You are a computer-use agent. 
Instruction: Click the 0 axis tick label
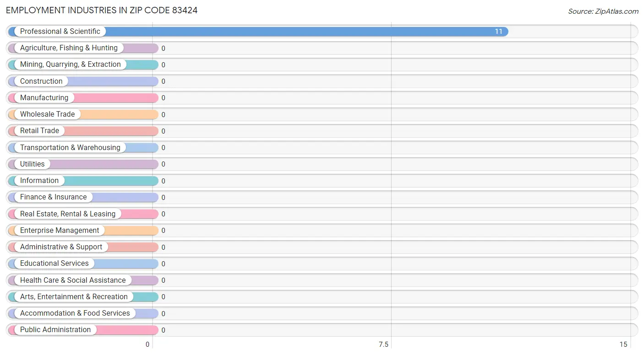tap(147, 344)
